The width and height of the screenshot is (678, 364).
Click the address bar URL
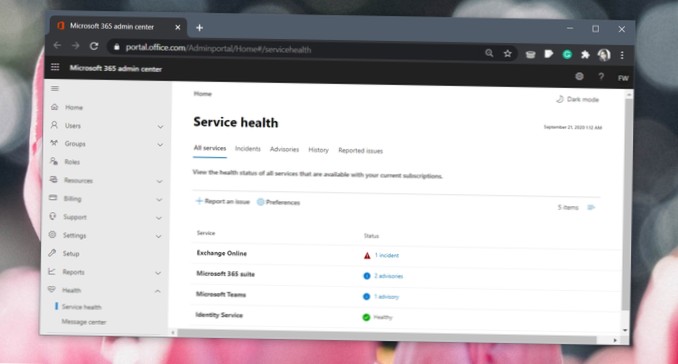(218, 48)
